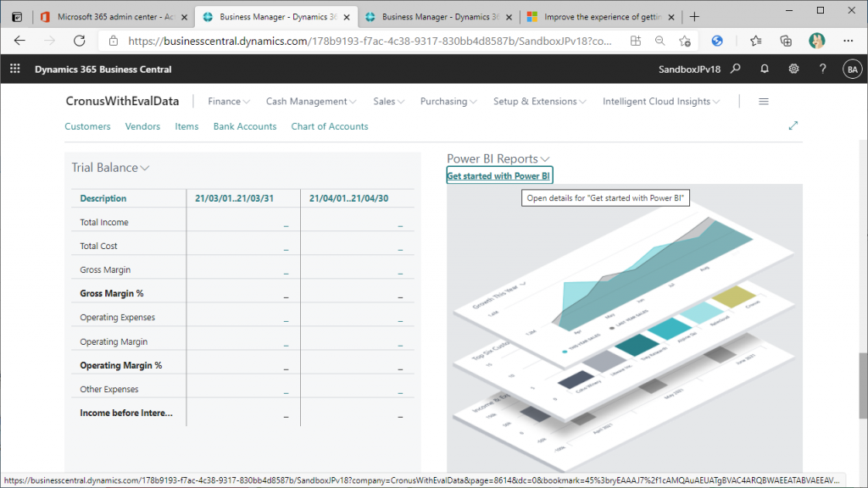
Task: Open the Items link
Action: pyautogui.click(x=186, y=126)
